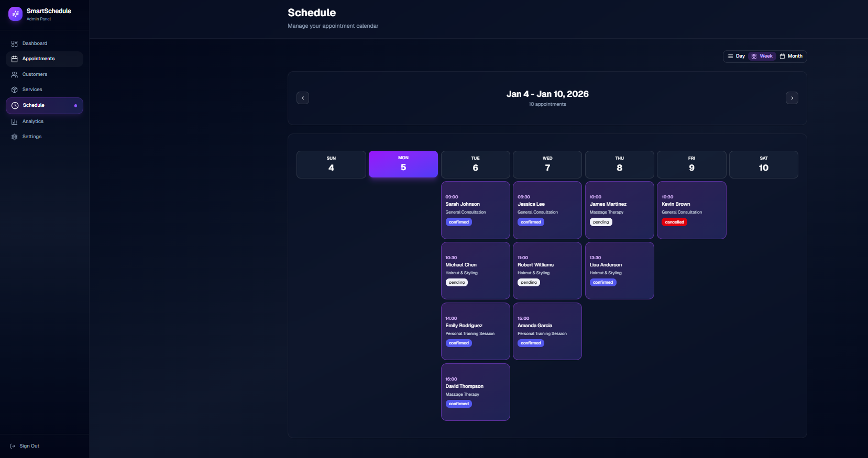This screenshot has width=868, height=458.
Task: Open David Thompson 16:00 appointment card
Action: (476, 392)
